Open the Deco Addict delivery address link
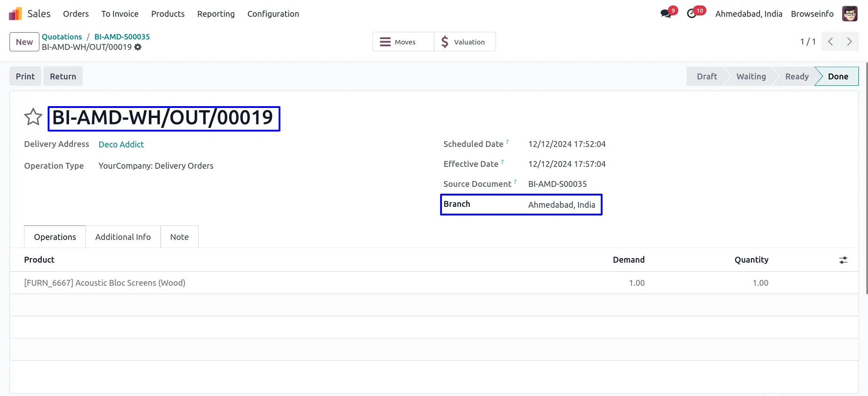Screen dimensions: 868x396 click(x=121, y=144)
